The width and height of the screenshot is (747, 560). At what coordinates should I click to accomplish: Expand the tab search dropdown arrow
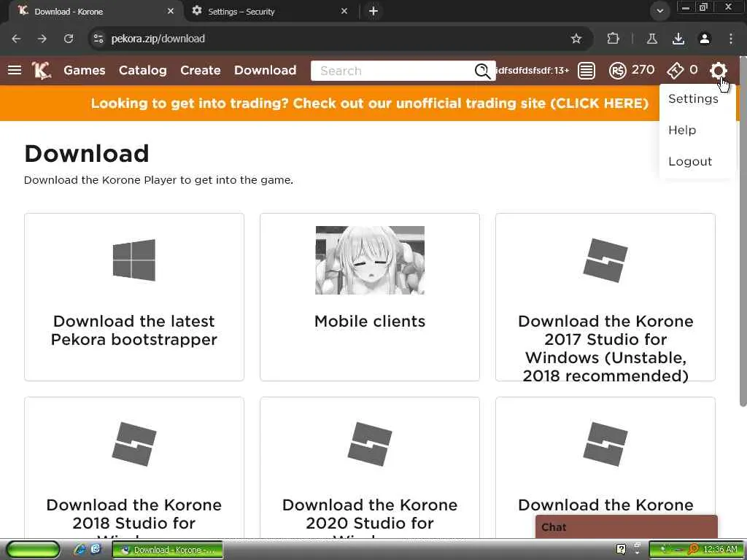click(659, 11)
